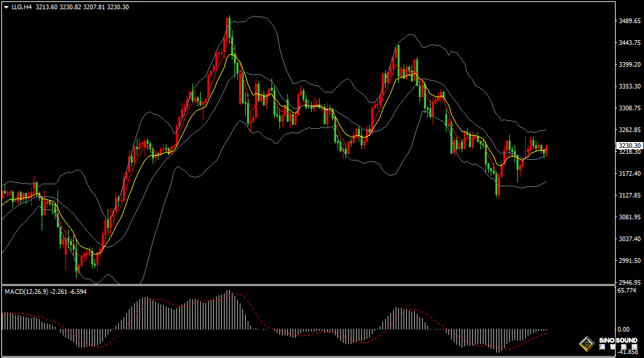
Task: Click the 3262.85 level on price scale
Action: pos(629,130)
